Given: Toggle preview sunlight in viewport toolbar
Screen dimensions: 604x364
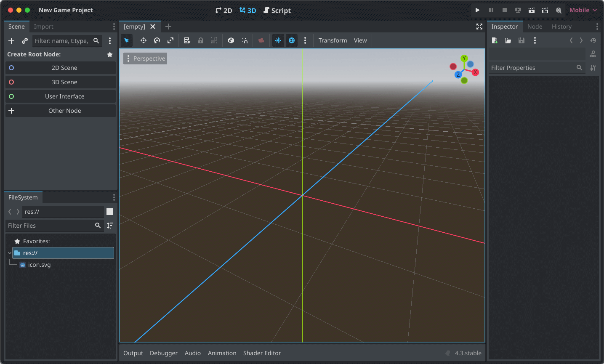Looking at the screenshot, I should pyautogui.click(x=278, y=40).
